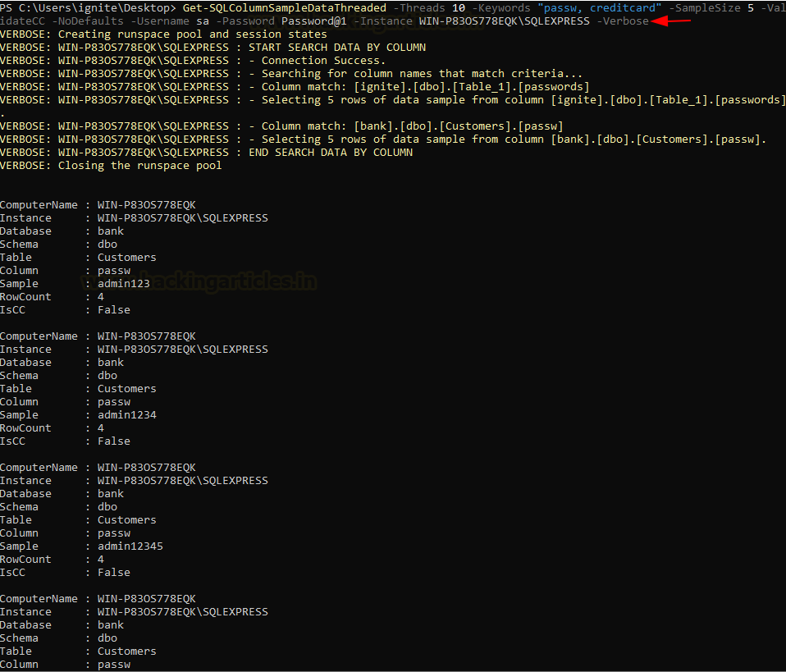Click 'END SEARCH DATA BY COLUMN' text

[331, 152]
